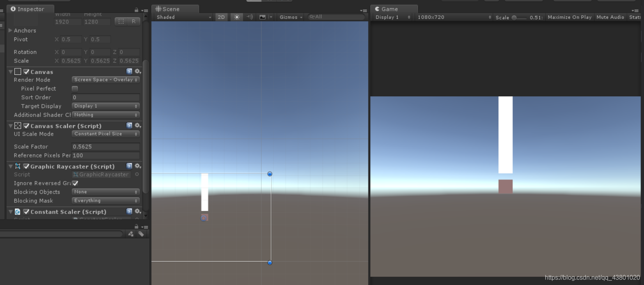Open Canvas Scaler help reference icon
This screenshot has width=644, height=285.
(129, 126)
